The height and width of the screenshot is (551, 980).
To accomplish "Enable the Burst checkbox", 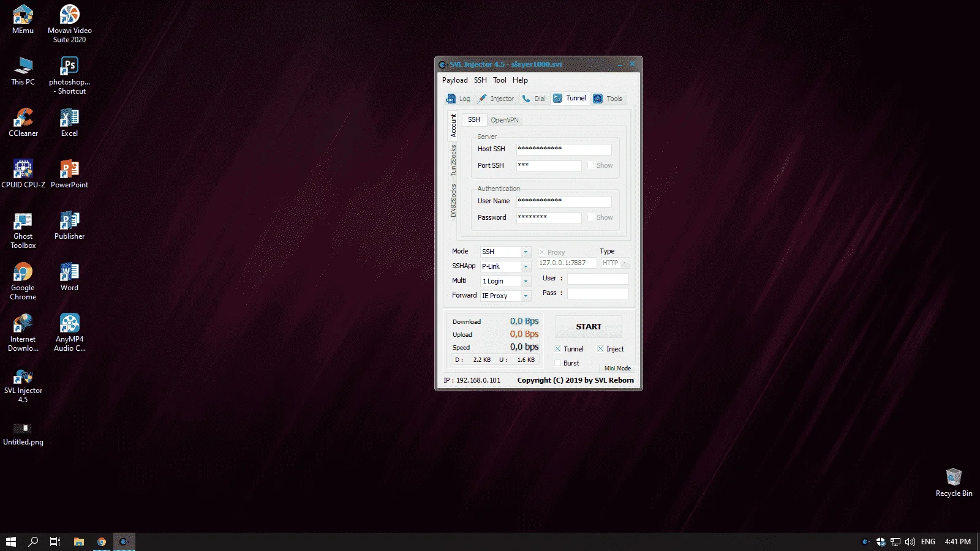I will 558,363.
